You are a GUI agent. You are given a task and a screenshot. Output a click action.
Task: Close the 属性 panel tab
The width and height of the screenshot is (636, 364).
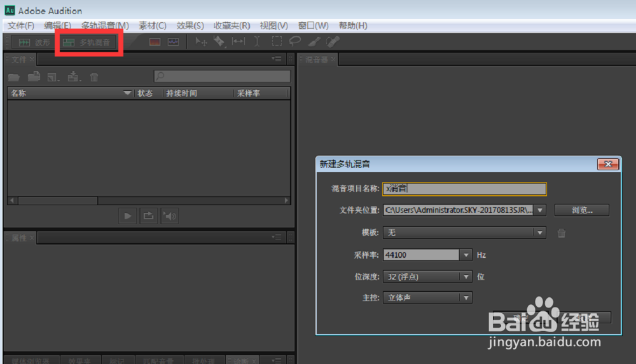tap(32, 238)
